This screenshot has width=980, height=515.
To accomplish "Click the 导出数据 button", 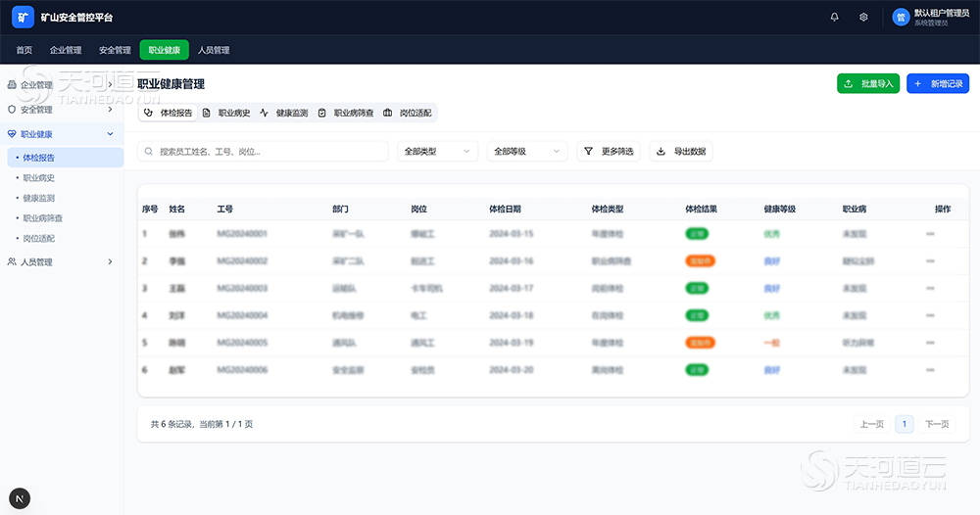I will pos(681,151).
